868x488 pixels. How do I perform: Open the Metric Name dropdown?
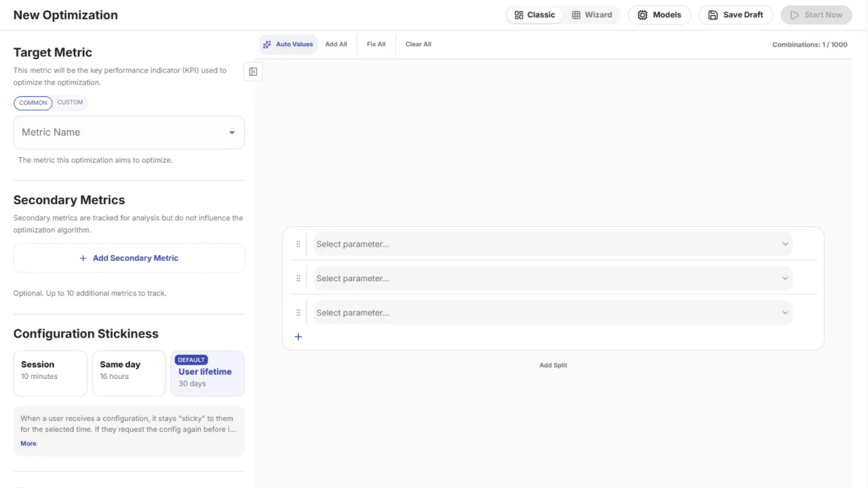click(129, 132)
